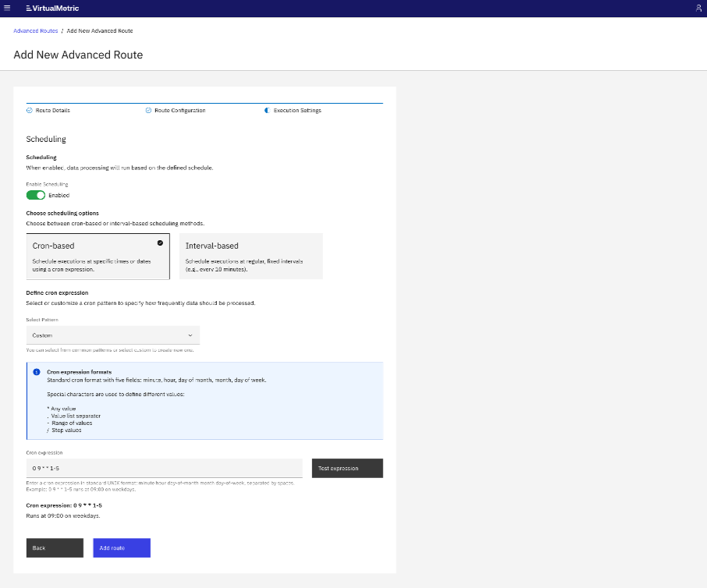This screenshot has width=707, height=588.
Task: Click the progress icon beside Execution Settings
Action: tap(265, 110)
